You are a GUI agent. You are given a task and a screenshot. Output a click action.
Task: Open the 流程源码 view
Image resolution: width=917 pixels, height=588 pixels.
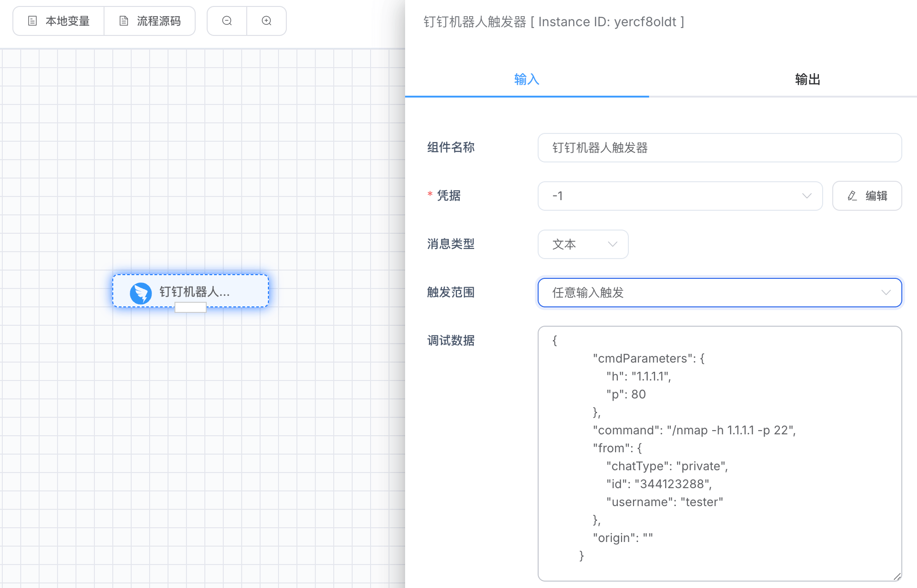[150, 21]
